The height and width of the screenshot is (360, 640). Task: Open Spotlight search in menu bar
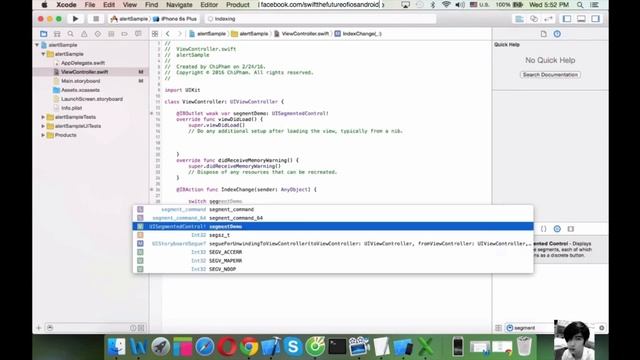[580, 5]
